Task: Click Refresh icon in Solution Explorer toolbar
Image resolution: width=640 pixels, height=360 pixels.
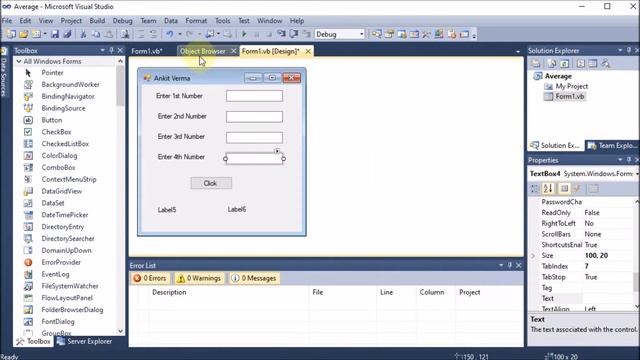Action: tap(564, 63)
